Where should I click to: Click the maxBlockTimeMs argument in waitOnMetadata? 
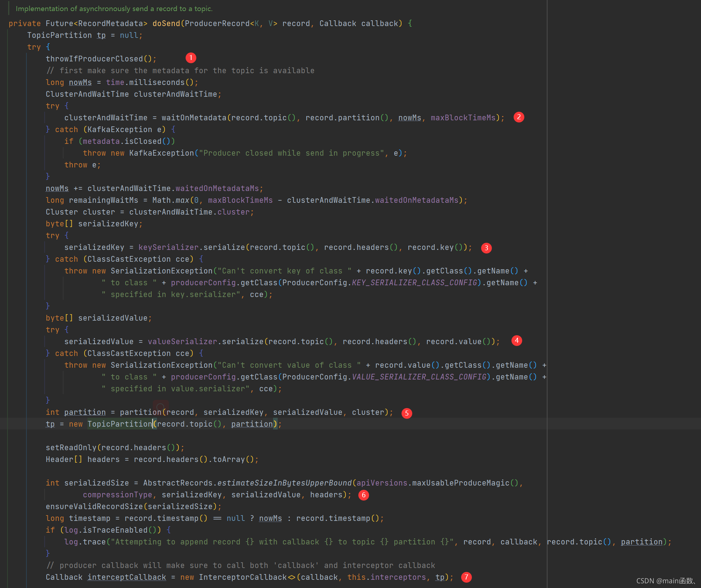463,118
